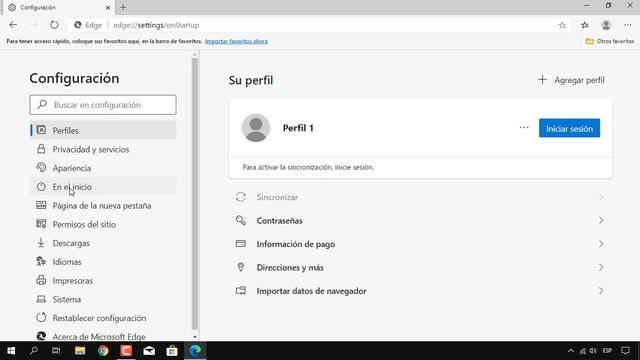This screenshot has height=360, width=640.
Task: Click the Impresoras printer icon
Action: coord(41,280)
